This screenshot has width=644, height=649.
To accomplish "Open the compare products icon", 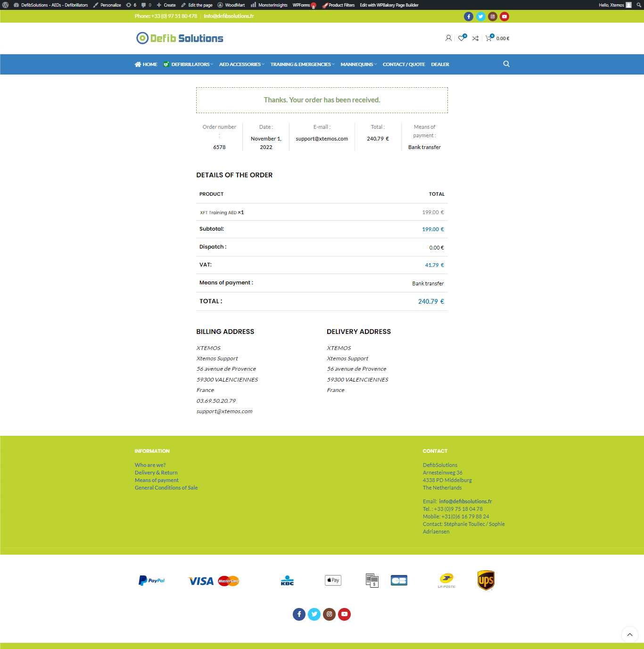I will click(x=475, y=38).
